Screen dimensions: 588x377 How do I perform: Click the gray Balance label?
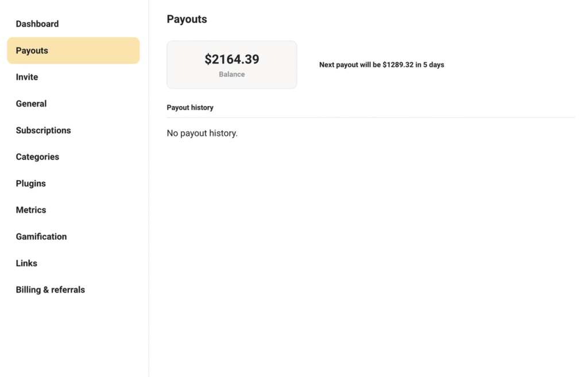[232, 74]
